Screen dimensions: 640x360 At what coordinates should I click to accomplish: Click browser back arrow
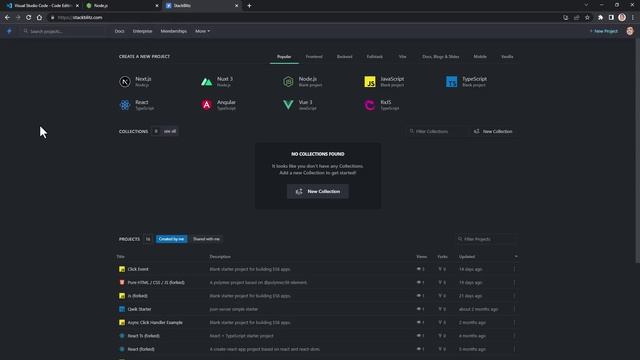coord(7,18)
